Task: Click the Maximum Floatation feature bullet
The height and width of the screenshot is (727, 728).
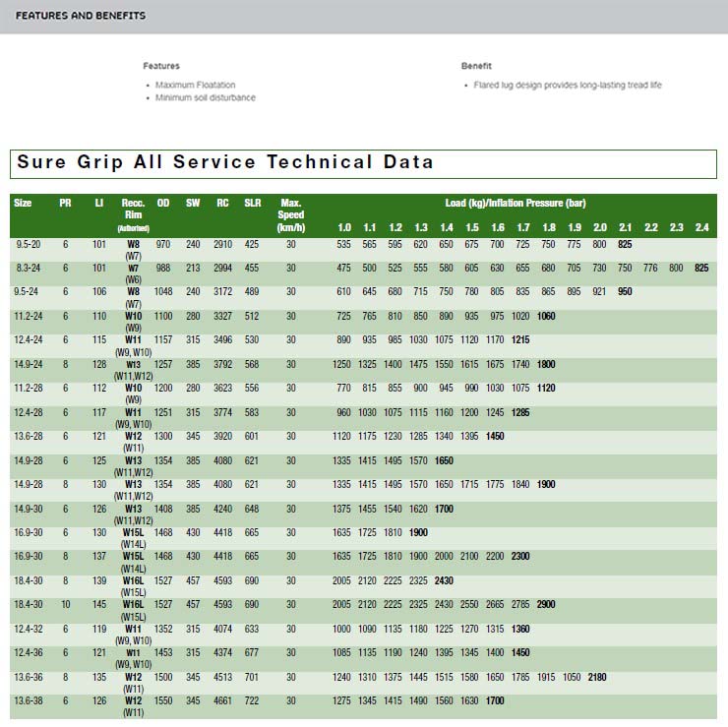Action: pos(195,85)
